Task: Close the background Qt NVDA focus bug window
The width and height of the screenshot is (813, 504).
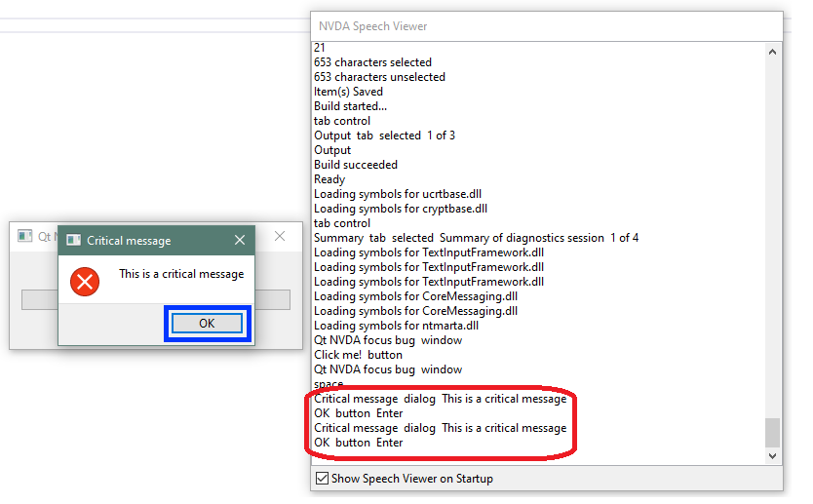Action: [280, 236]
